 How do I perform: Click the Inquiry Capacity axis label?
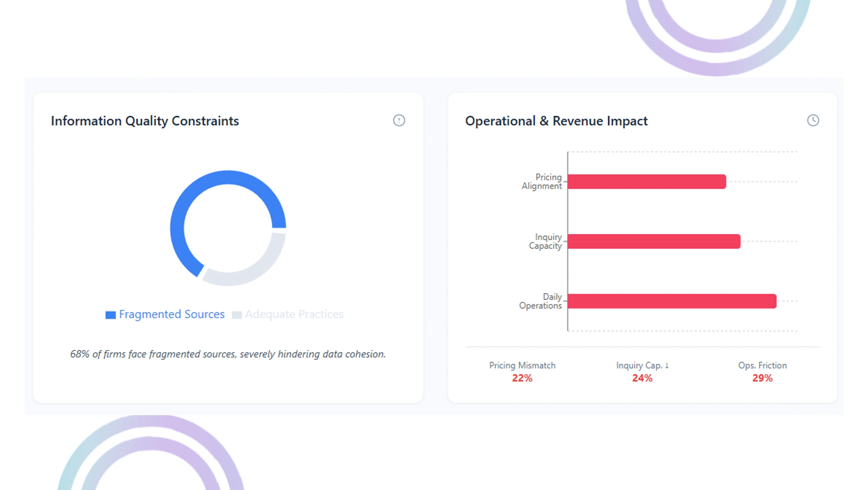pyautogui.click(x=546, y=241)
